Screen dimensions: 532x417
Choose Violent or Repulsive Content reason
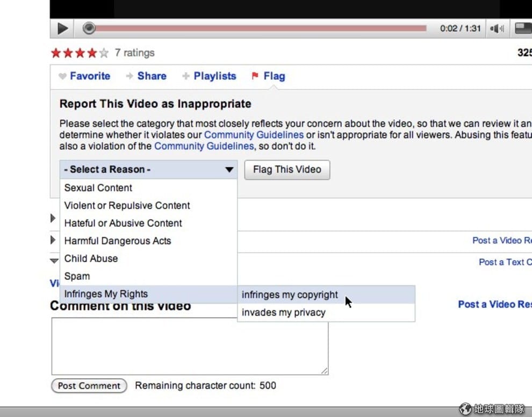click(x=148, y=205)
